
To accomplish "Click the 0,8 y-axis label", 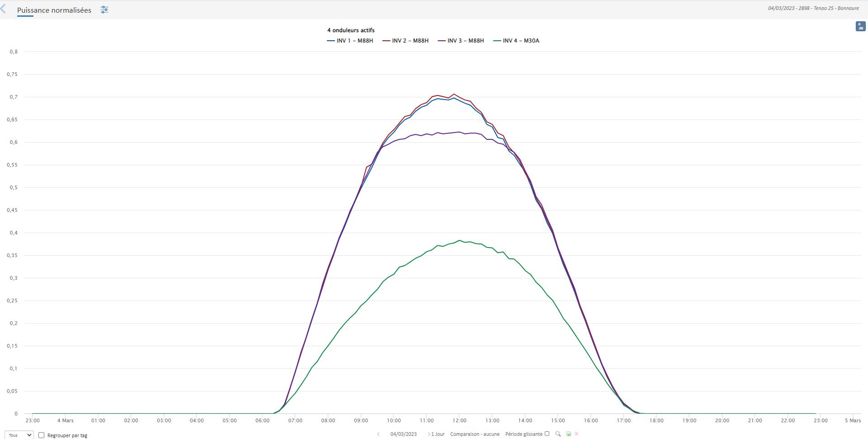I will point(14,52).
